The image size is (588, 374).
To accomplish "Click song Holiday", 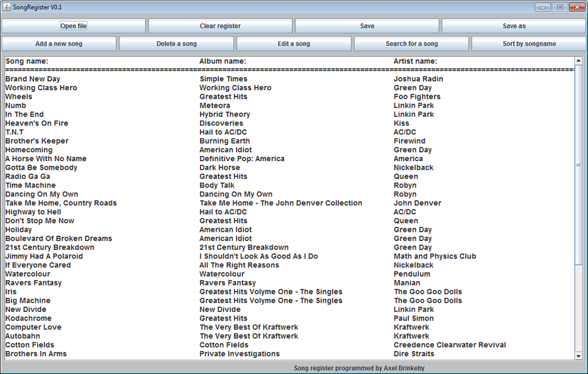I will pyautogui.click(x=18, y=229).
